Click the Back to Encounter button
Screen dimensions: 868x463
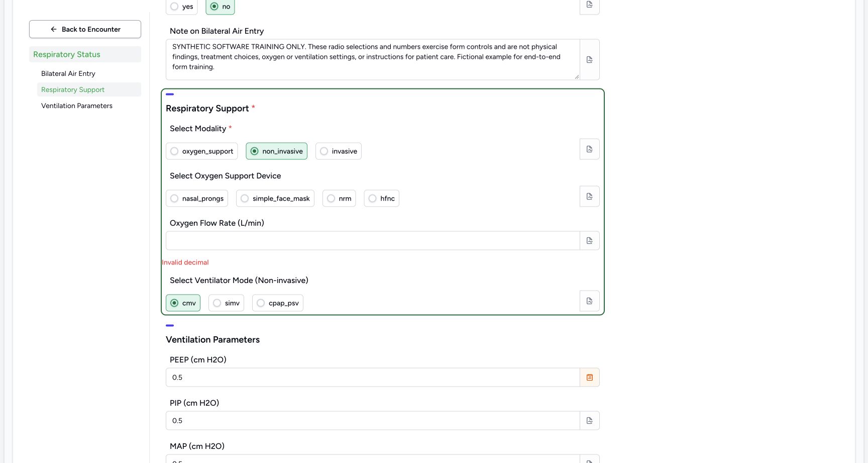pos(85,29)
